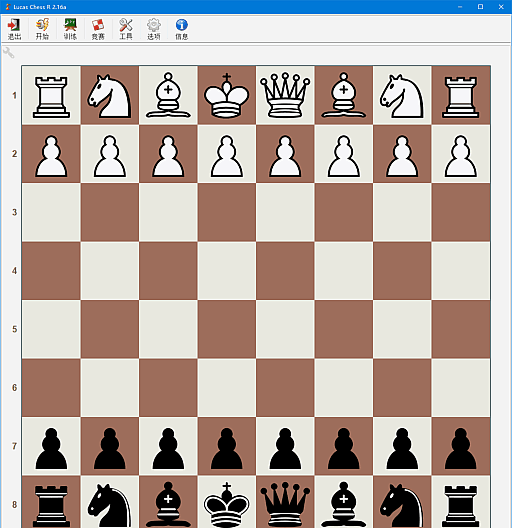The height and width of the screenshot is (528, 512).
Task: Select the white rook next to rank label 1
Action: click(x=51, y=97)
